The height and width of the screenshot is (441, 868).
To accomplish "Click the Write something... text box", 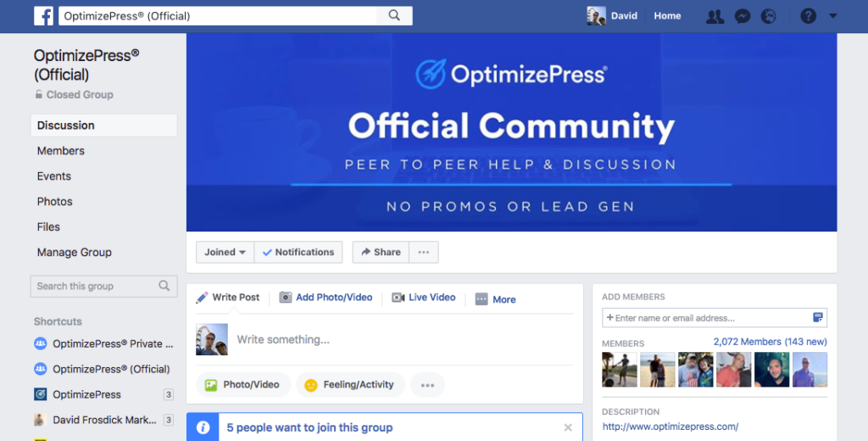I will [404, 339].
